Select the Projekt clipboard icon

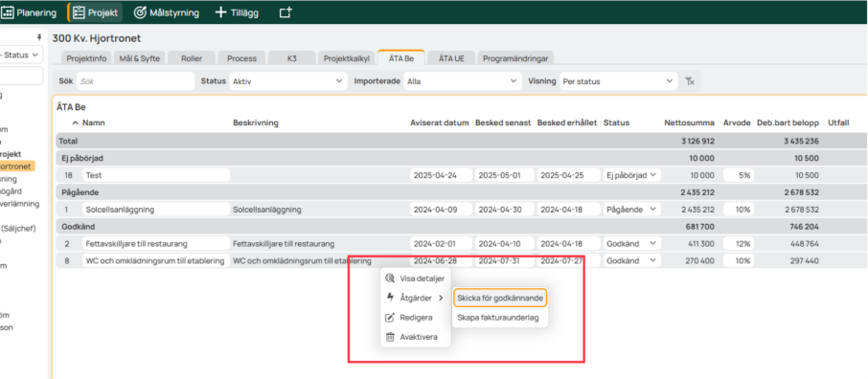[x=78, y=12]
